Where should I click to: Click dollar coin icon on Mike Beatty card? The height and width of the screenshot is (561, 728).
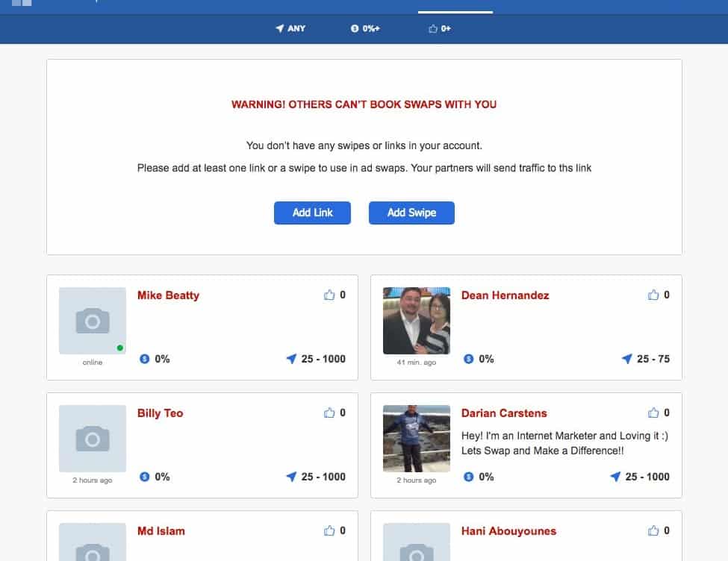[x=144, y=359]
